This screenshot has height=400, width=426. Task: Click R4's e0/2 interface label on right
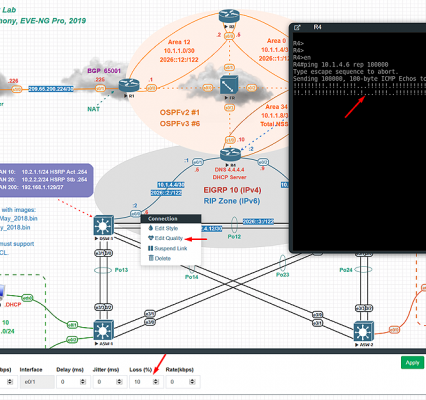263,162
